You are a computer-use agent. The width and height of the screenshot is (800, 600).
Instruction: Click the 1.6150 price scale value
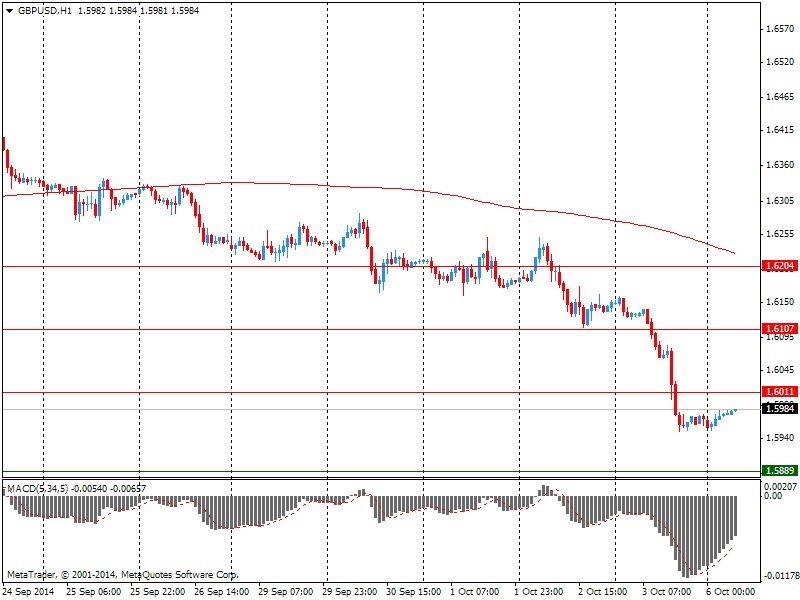tap(781, 302)
